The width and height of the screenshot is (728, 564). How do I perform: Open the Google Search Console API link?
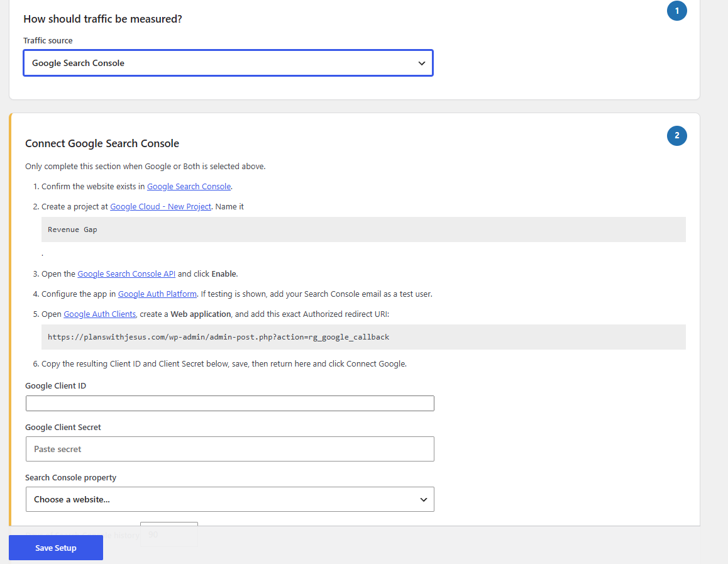pyautogui.click(x=126, y=274)
